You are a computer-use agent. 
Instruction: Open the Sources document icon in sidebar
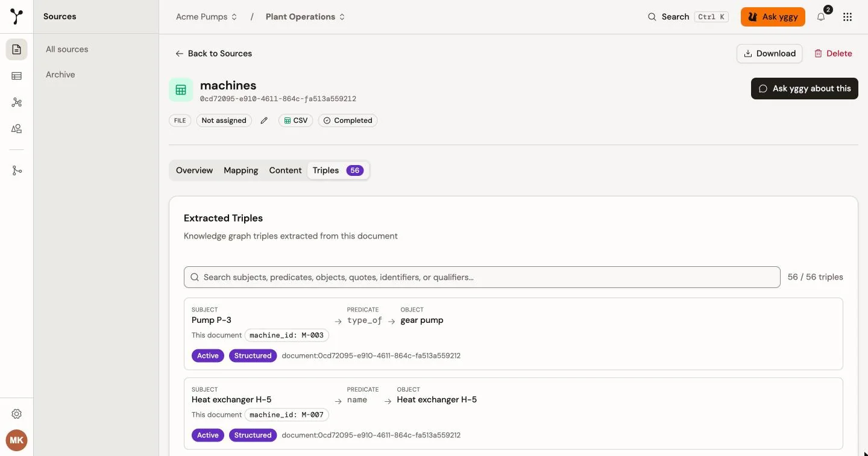point(17,49)
